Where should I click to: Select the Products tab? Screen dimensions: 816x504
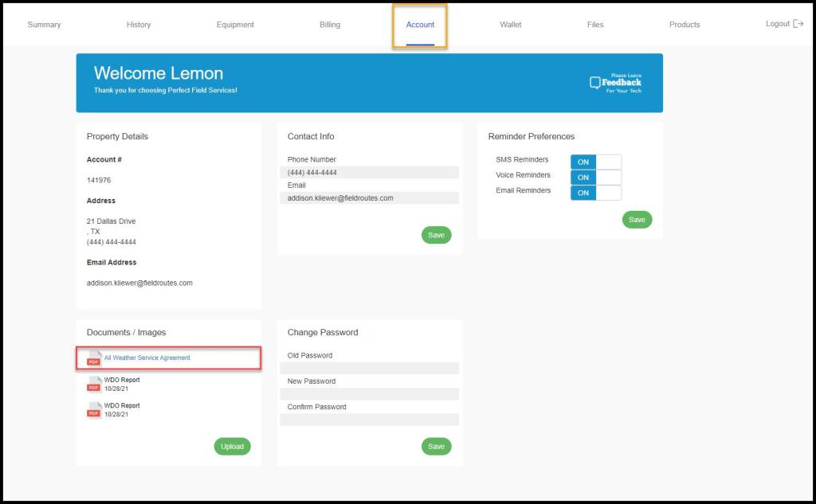pos(685,25)
